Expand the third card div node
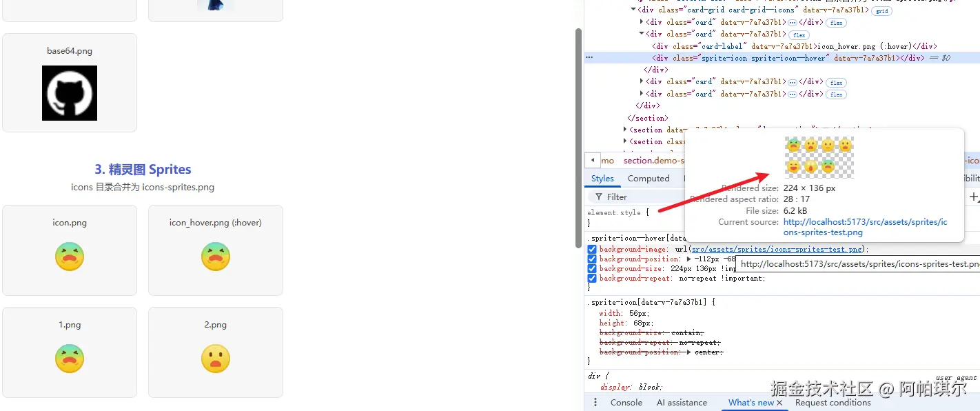The width and height of the screenshot is (980, 411). click(642, 81)
